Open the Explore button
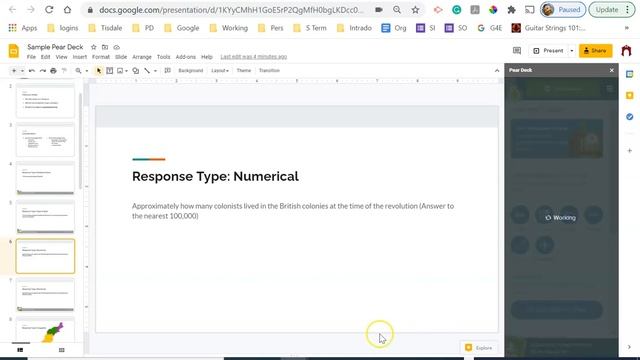The height and width of the screenshot is (360, 640). point(479,348)
